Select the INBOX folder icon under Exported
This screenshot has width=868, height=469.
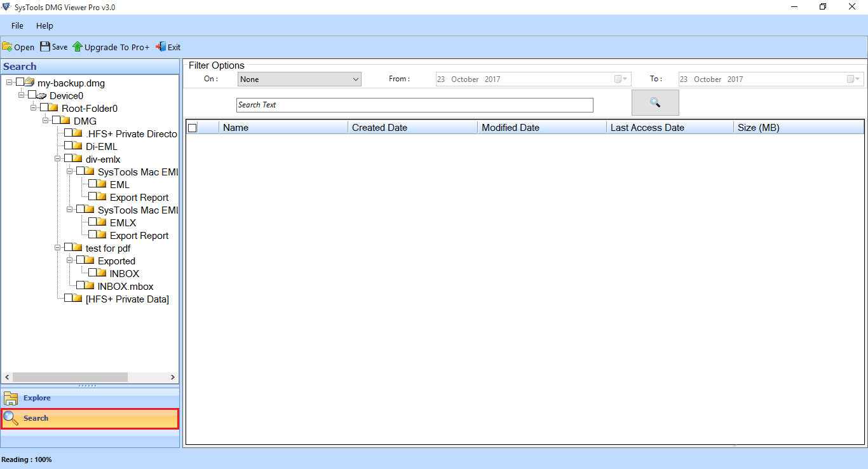[x=102, y=273]
